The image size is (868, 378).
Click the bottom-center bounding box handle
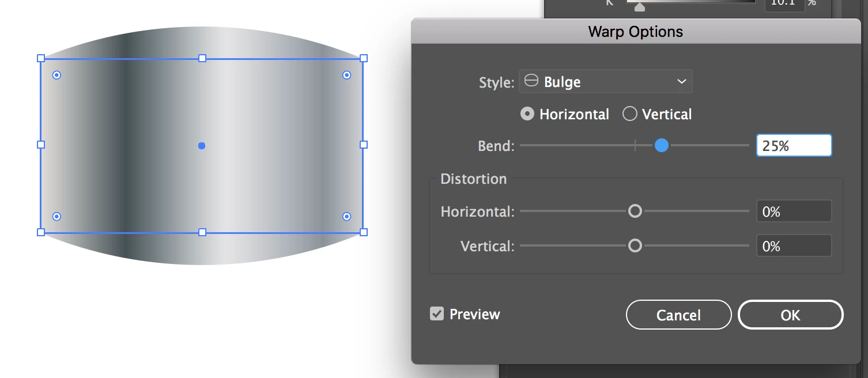click(202, 232)
